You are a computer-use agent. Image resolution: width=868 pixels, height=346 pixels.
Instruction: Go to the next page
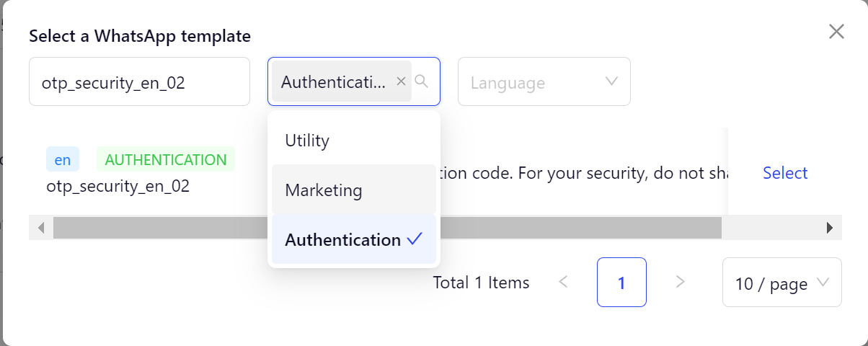[680, 283]
